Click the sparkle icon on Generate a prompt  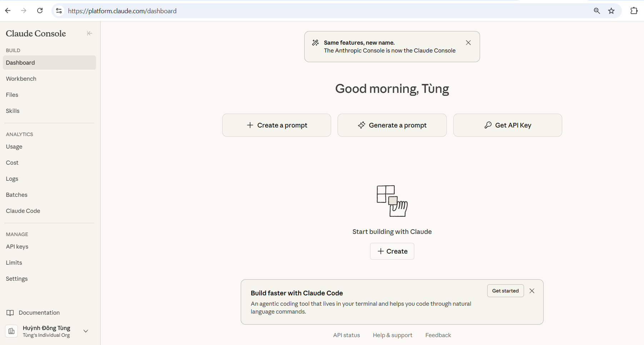click(361, 125)
